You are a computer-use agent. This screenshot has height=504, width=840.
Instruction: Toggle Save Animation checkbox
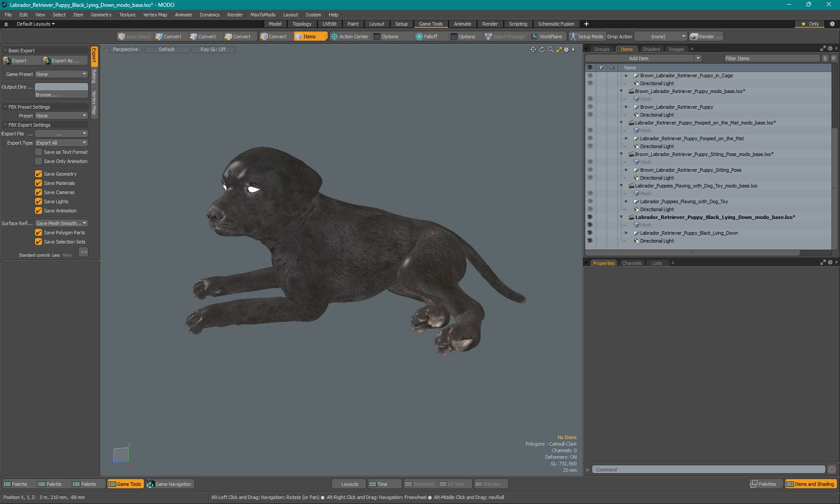coord(38,211)
